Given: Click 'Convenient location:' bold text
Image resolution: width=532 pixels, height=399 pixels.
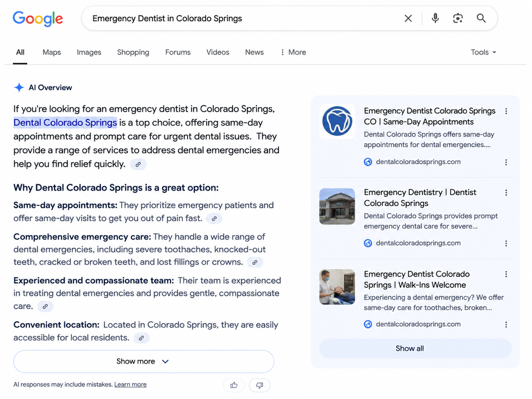Looking at the screenshot, I should (56, 325).
